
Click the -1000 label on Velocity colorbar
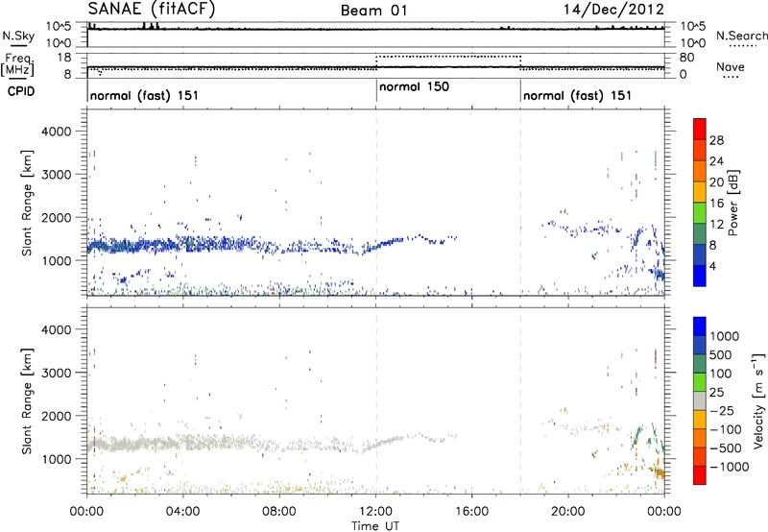[x=729, y=467]
